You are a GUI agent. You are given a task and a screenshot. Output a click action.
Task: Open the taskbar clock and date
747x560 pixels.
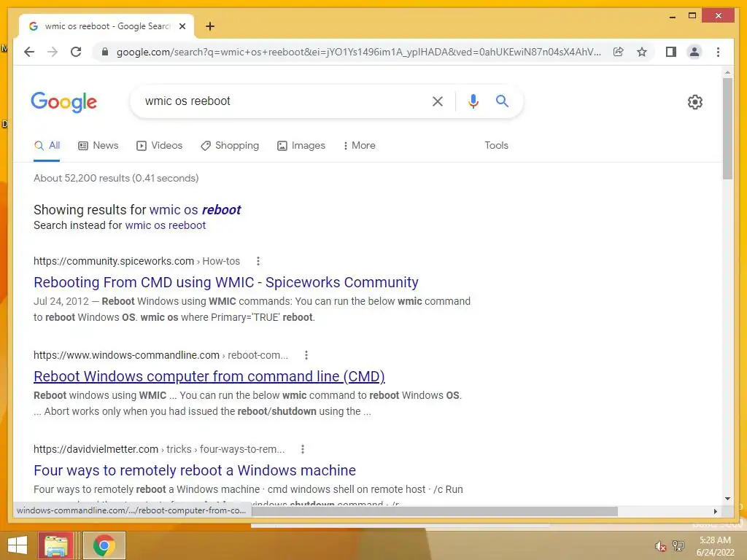tap(715, 546)
